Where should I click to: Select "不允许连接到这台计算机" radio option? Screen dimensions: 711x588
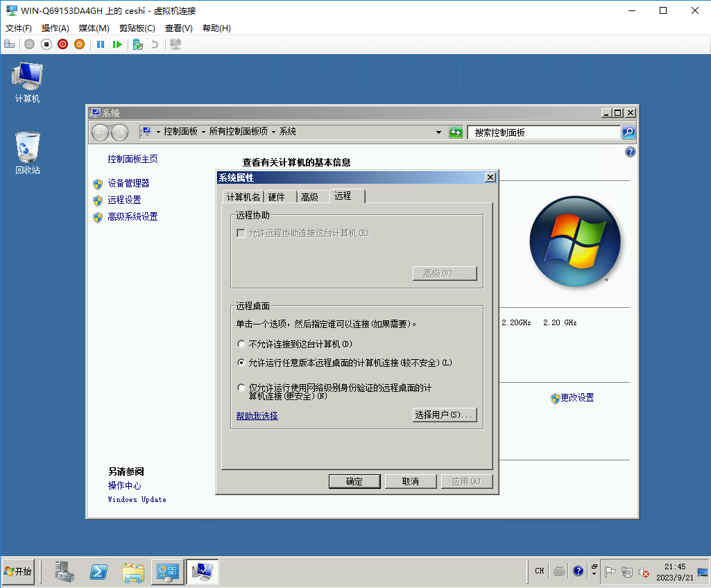(241, 344)
